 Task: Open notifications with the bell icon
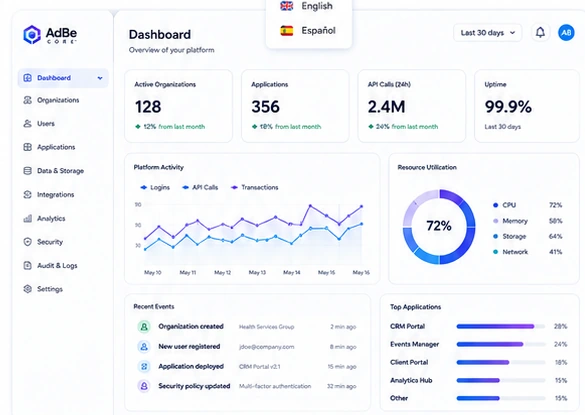[540, 32]
